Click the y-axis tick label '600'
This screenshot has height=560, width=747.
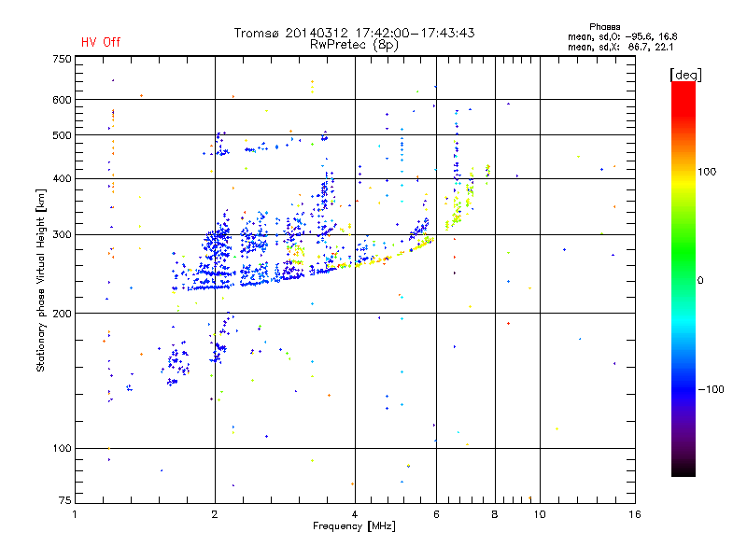coord(62,100)
